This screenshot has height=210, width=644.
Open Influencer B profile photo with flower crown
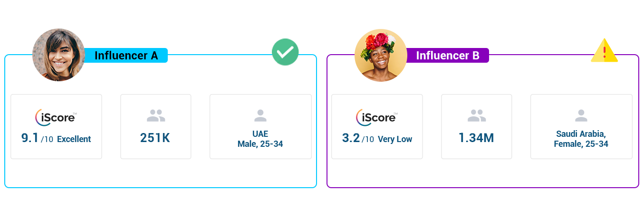381,55
